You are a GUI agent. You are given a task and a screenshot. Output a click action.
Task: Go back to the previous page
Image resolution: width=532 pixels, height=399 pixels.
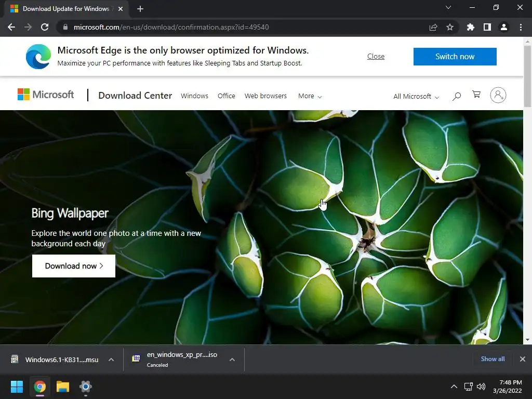tap(11, 27)
